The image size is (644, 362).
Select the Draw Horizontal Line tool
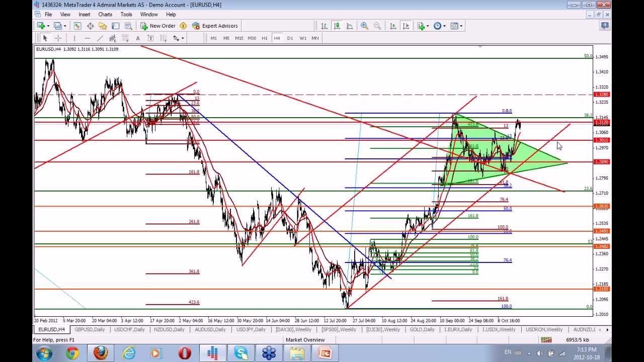pyautogui.click(x=87, y=38)
